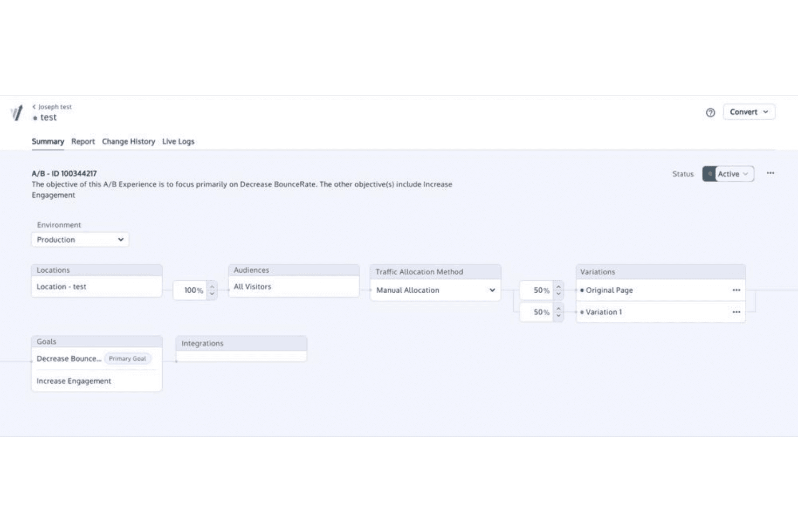Click the Goals panel header
The height and width of the screenshot is (532, 798).
97,342
